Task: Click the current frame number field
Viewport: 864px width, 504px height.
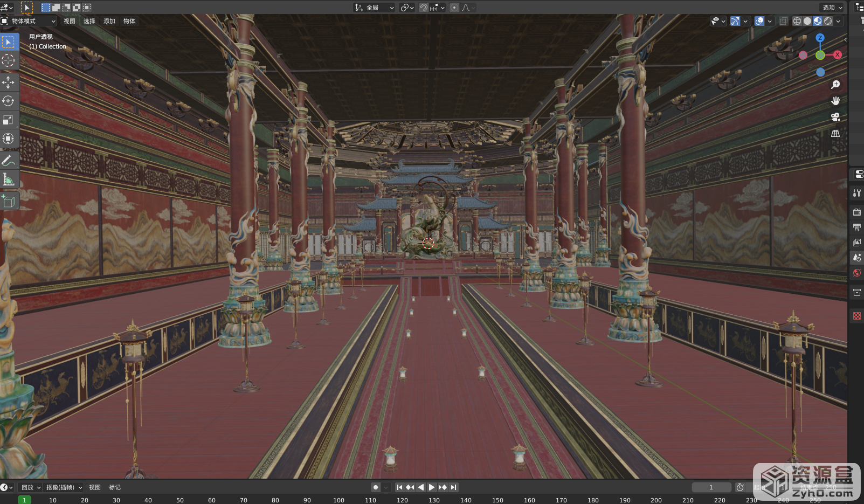Action: coord(711,487)
